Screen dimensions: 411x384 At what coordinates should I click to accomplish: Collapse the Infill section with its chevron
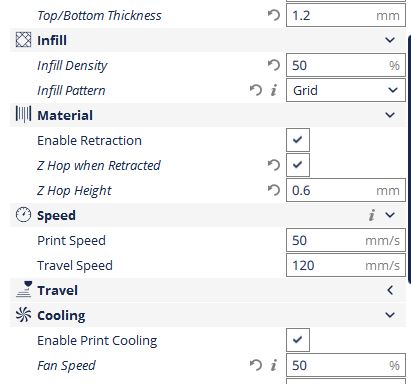(x=390, y=40)
